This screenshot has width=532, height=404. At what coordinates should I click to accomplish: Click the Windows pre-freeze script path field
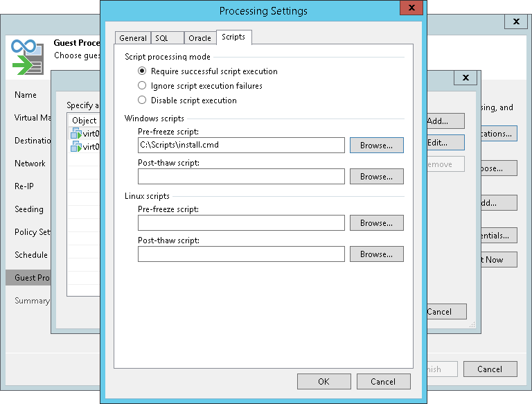click(240, 146)
